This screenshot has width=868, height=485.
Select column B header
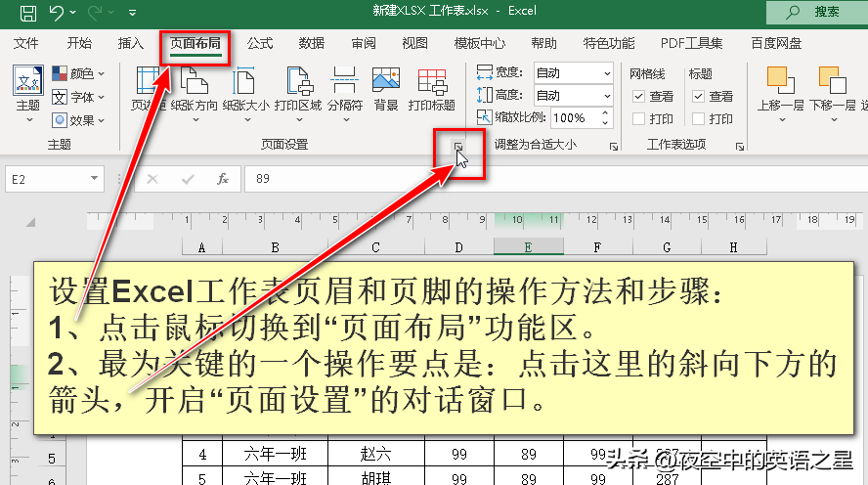[275, 247]
